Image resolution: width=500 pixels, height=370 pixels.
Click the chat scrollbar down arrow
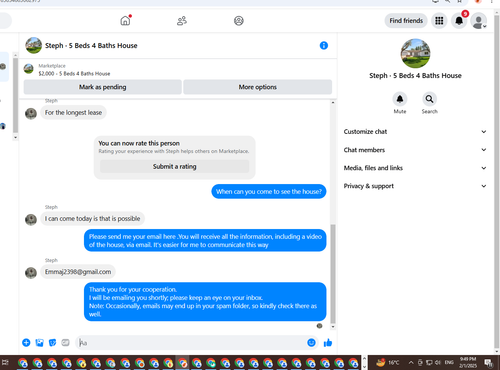(x=333, y=327)
